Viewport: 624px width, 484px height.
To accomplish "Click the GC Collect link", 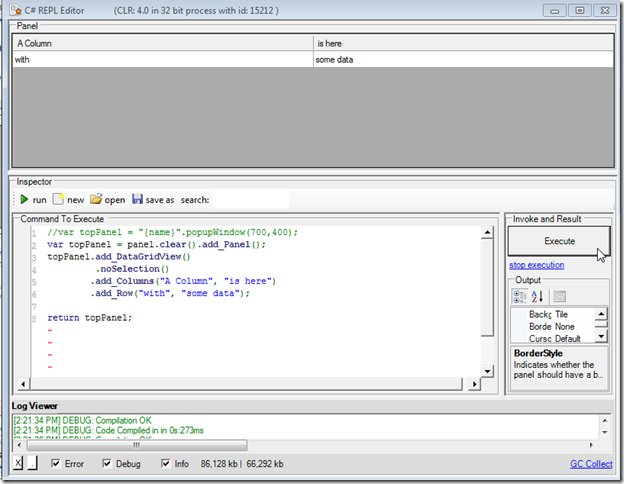I will [x=591, y=464].
